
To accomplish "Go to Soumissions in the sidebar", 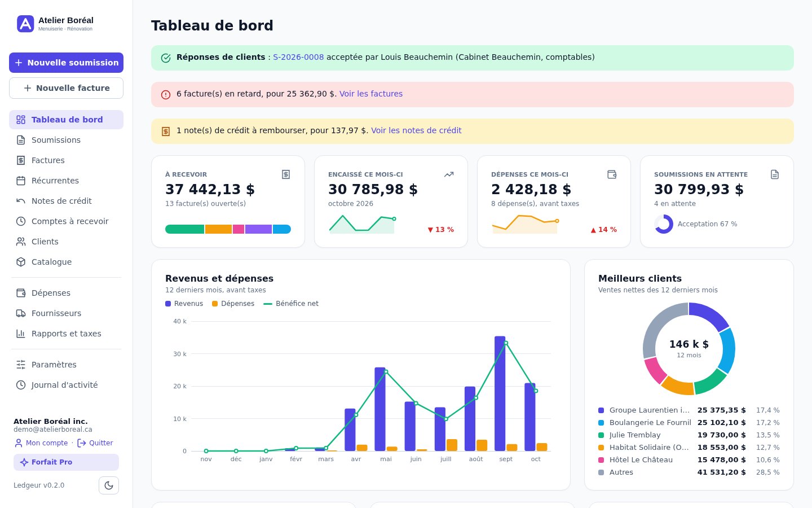I will click(66, 140).
